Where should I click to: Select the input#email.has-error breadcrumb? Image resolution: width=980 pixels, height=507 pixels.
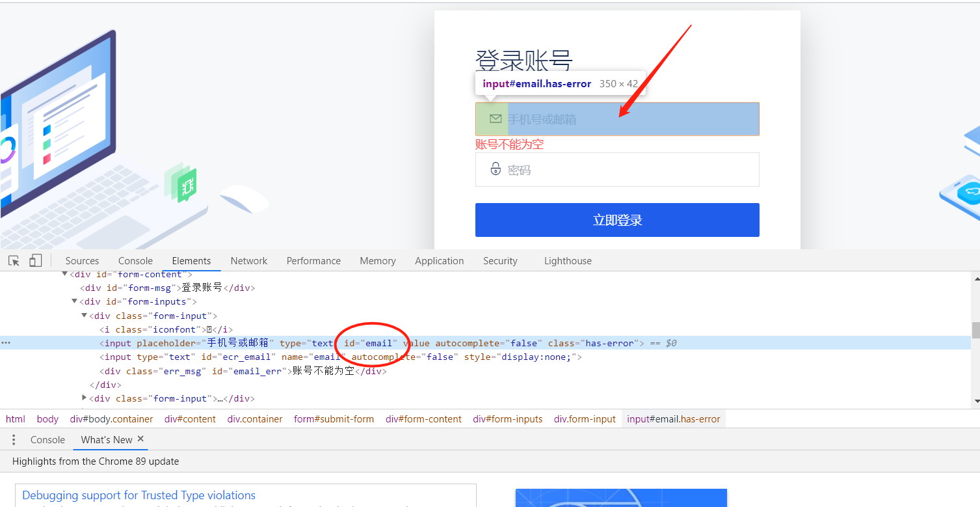(673, 418)
